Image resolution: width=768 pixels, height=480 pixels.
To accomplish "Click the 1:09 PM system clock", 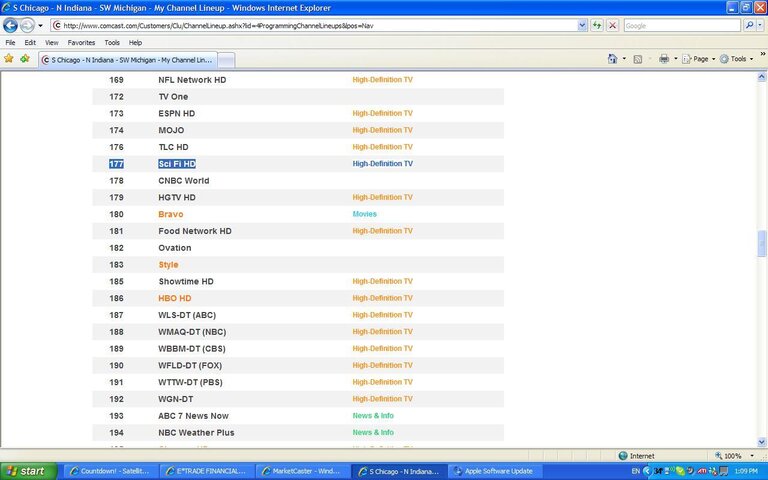I will click(746, 471).
